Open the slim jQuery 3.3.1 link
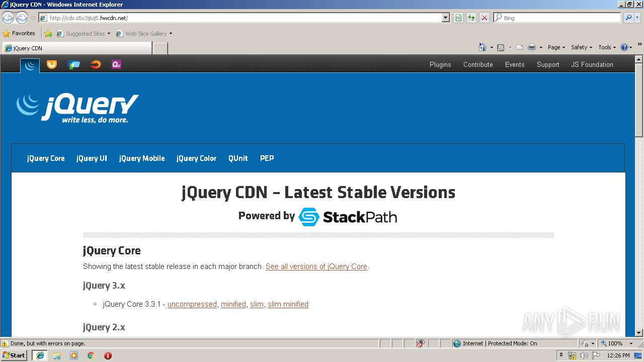 257,304
